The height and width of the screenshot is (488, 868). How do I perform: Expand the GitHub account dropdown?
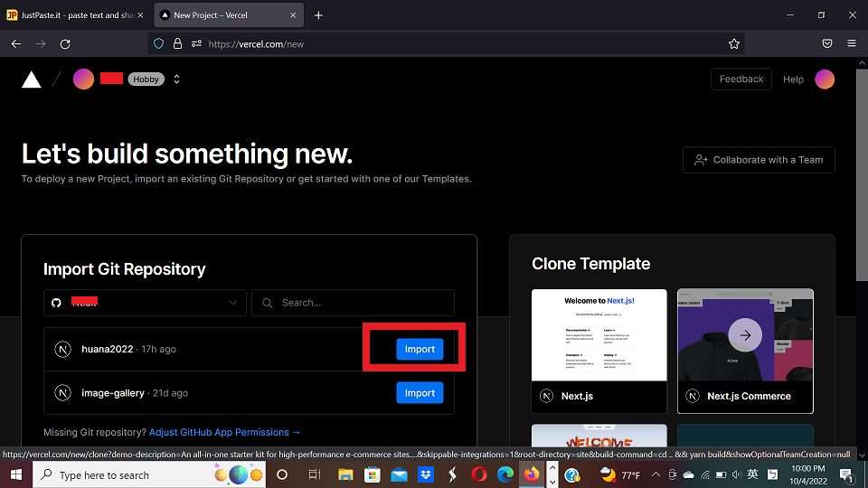(x=145, y=303)
